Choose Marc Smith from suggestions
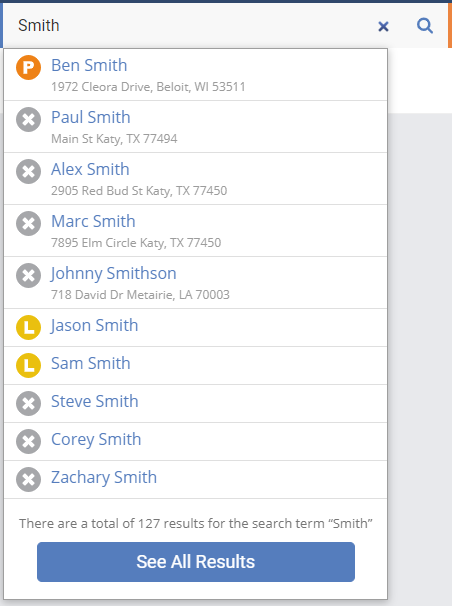 (195, 231)
